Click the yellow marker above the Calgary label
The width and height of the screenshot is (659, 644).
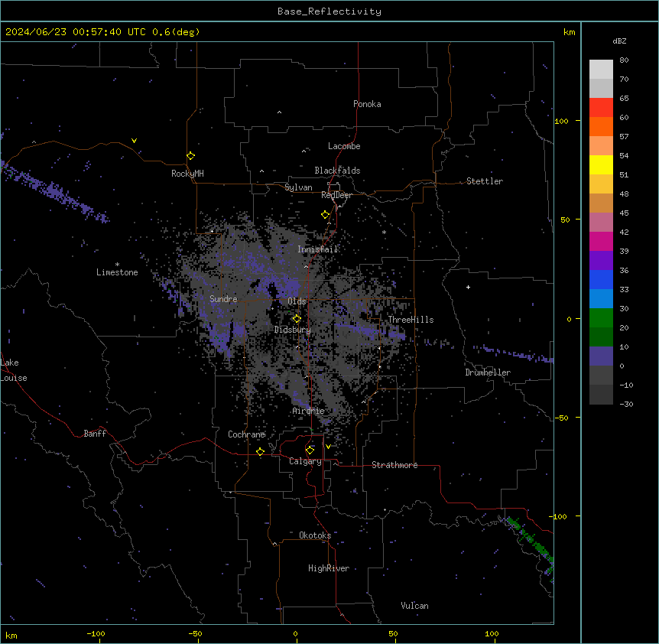click(x=310, y=450)
